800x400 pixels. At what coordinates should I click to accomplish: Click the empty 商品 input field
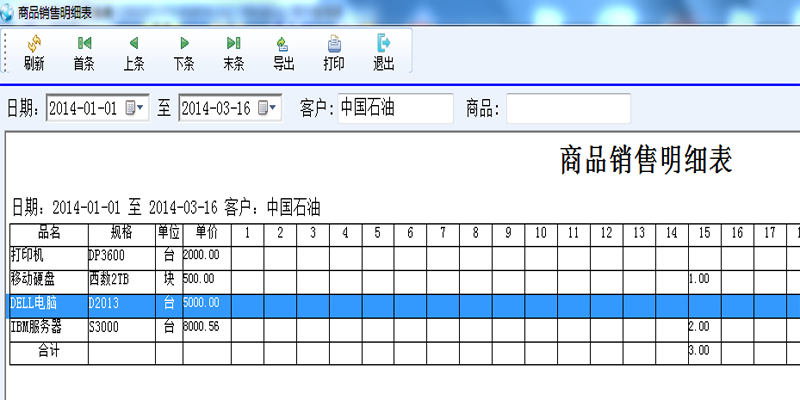(x=568, y=108)
